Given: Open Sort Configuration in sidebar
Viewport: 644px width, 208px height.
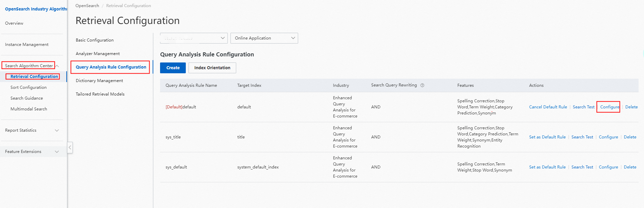Looking at the screenshot, I should (28, 87).
